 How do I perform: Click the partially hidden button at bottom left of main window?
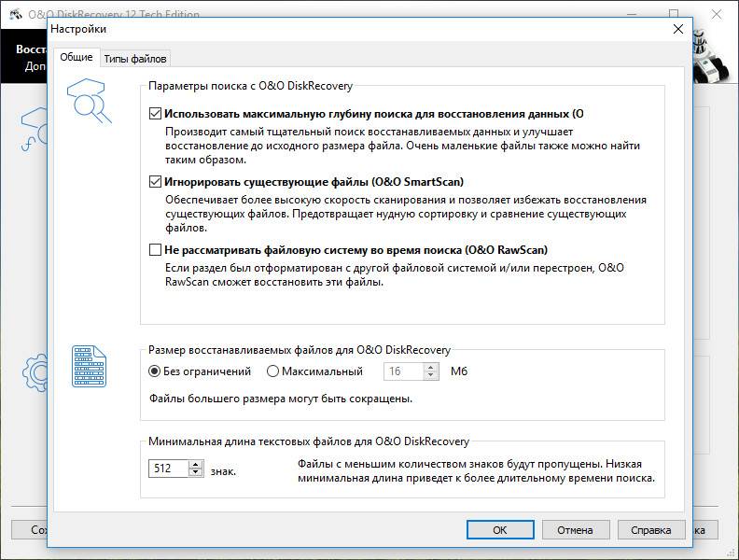click(29, 530)
